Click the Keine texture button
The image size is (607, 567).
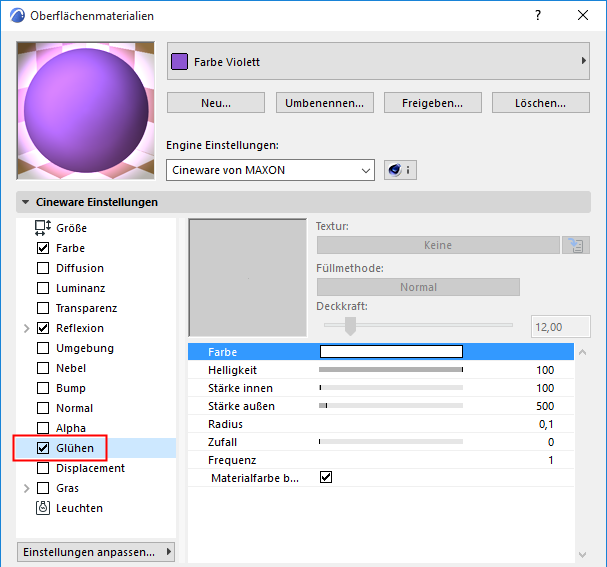tap(438, 245)
